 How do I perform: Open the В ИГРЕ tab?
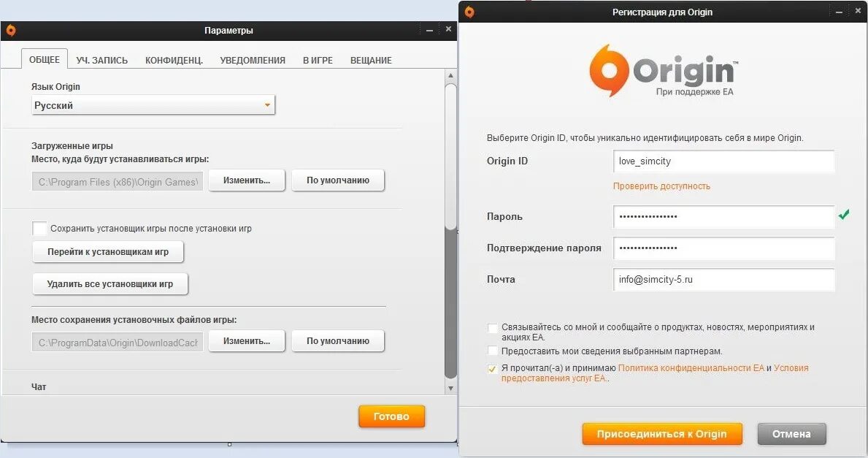pyautogui.click(x=318, y=60)
